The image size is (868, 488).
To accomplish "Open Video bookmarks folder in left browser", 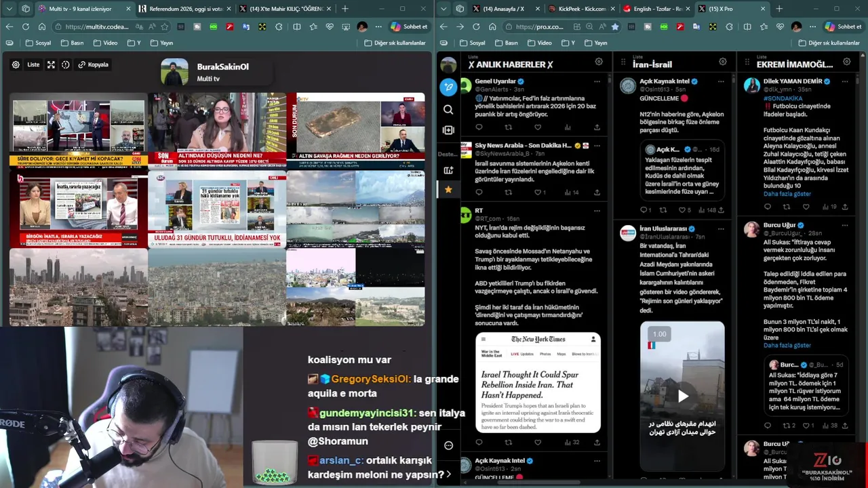I will click(x=106, y=43).
